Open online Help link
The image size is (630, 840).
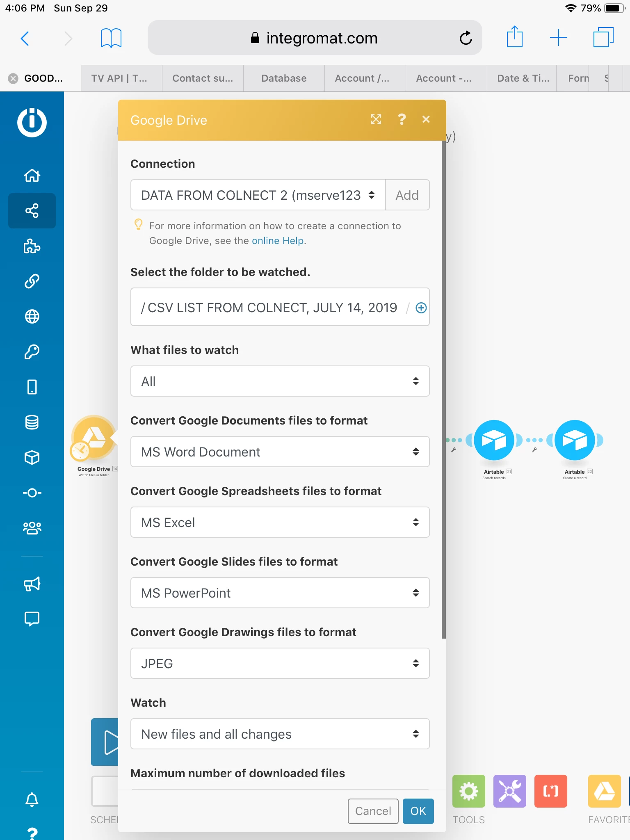pos(278,241)
